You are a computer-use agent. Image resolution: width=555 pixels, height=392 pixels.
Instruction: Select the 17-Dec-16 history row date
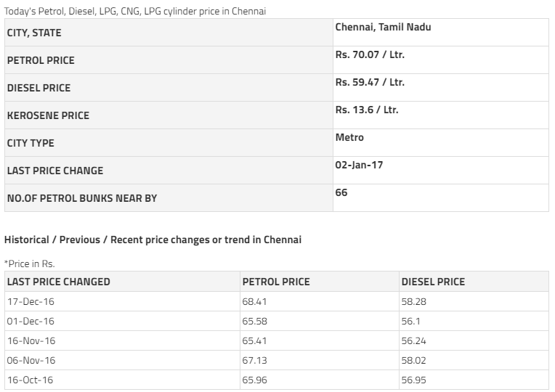[x=31, y=301]
